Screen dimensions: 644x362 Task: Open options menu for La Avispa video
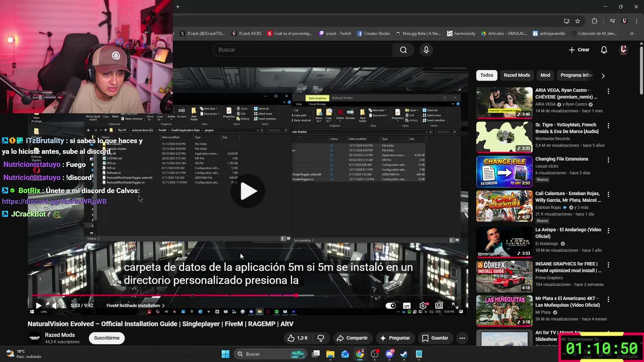[x=608, y=231]
